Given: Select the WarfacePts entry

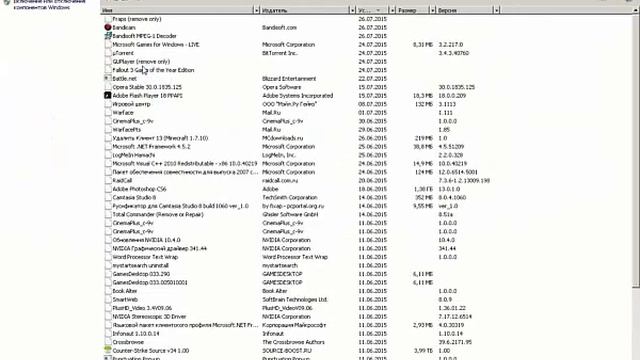Looking at the screenshot, I should (x=127, y=129).
